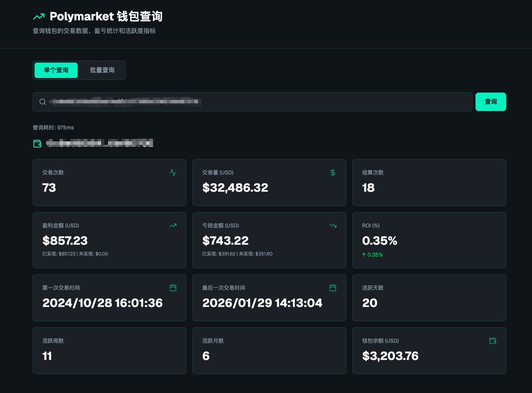Image resolution: width=532 pixels, height=393 pixels.
Task: Click the ROI (%) card
Action: (429, 240)
